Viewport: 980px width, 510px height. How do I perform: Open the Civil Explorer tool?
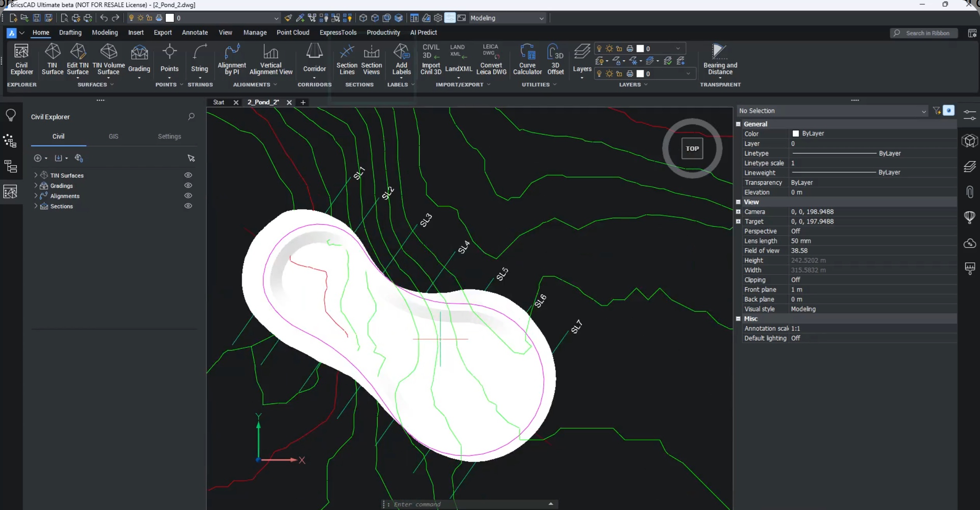22,58
